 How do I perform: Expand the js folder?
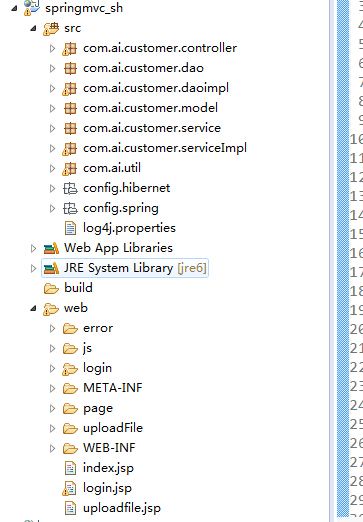[52, 349]
